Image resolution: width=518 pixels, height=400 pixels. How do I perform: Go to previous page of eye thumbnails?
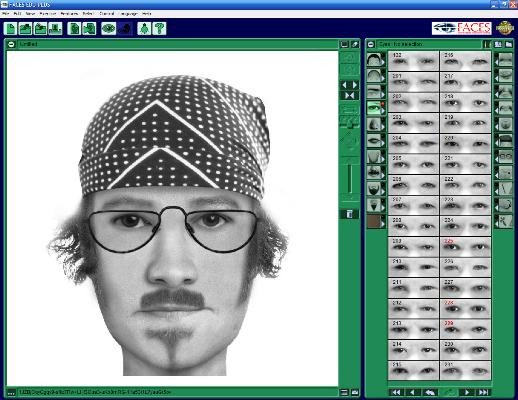[412, 392]
